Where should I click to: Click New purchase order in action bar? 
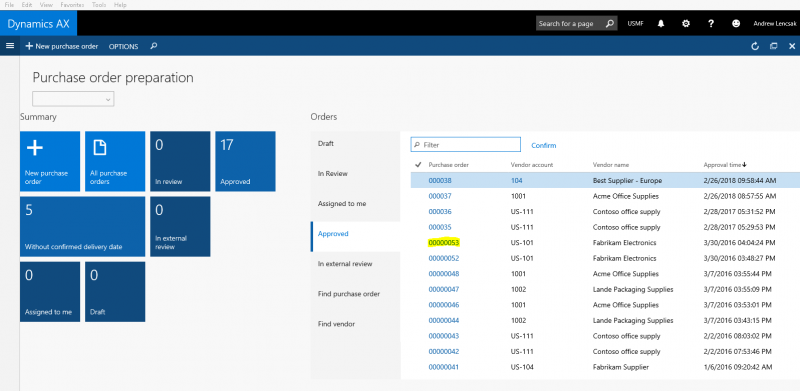62,46
